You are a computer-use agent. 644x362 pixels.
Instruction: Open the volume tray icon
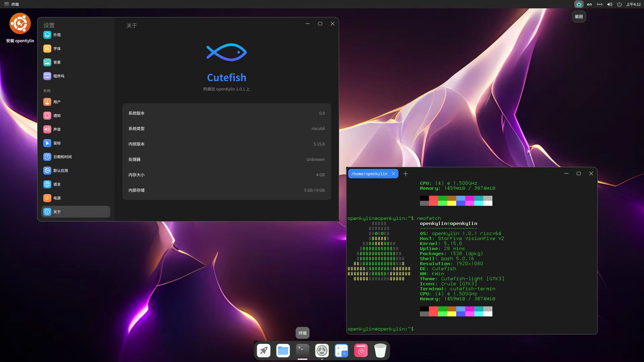610,4
